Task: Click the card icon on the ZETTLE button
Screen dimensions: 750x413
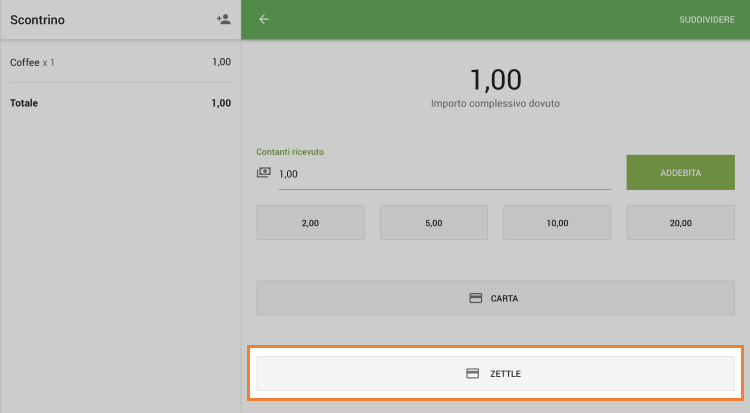Action: pyautogui.click(x=473, y=374)
